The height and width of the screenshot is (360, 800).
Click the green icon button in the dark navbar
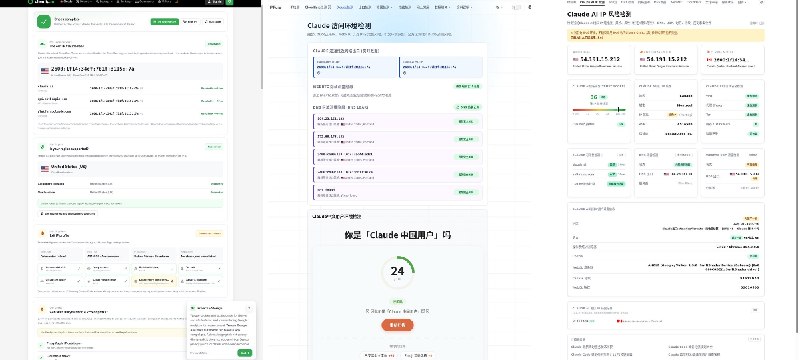click(x=230, y=2)
